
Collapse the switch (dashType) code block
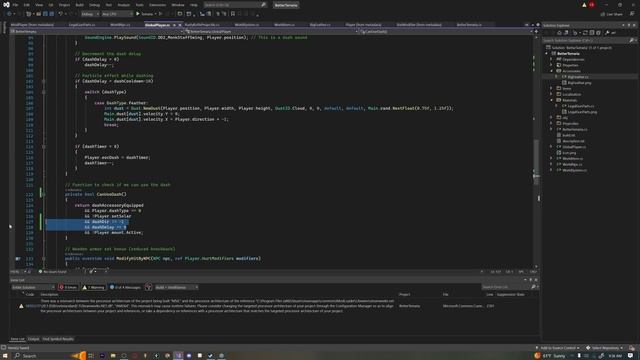(44, 92)
